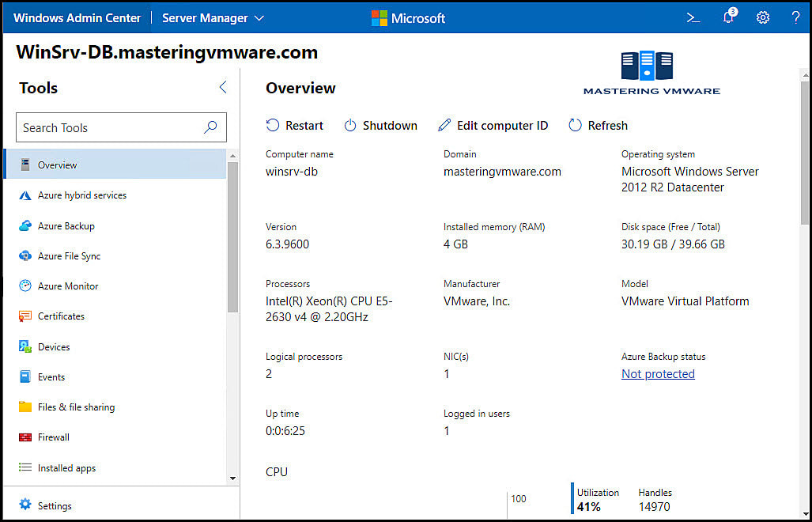The width and height of the screenshot is (812, 522).
Task: Click the tools list scrollbar thumb
Action: coord(232,237)
